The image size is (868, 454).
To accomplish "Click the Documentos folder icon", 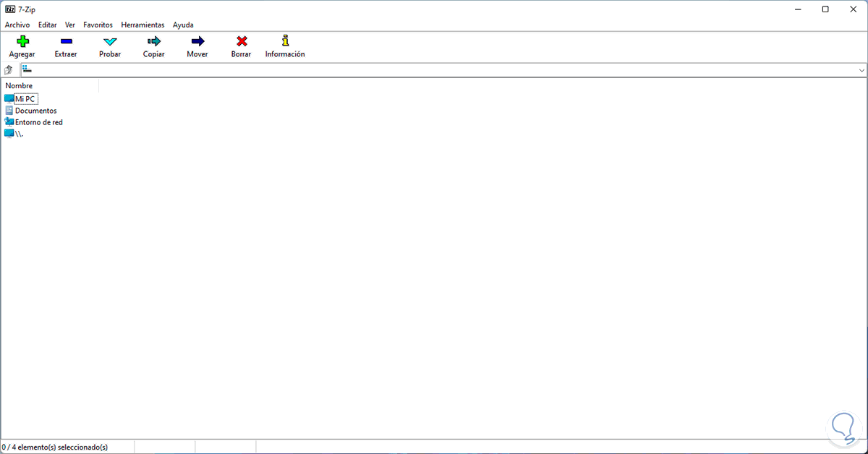I will click(x=9, y=111).
